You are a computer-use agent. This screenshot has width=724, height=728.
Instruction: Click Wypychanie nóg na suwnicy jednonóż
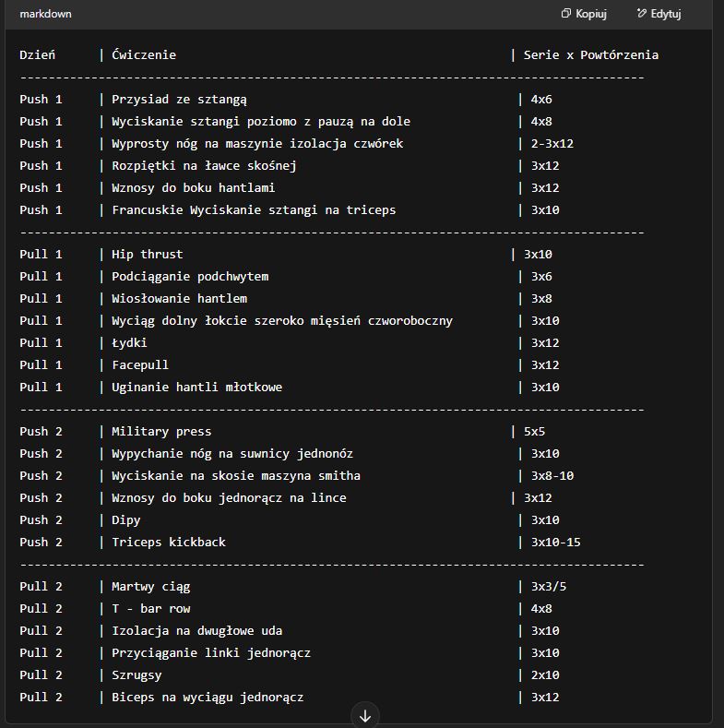coord(232,454)
